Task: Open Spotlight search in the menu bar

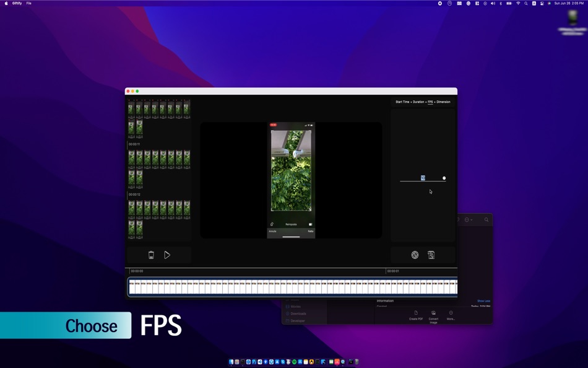Action: point(525,3)
